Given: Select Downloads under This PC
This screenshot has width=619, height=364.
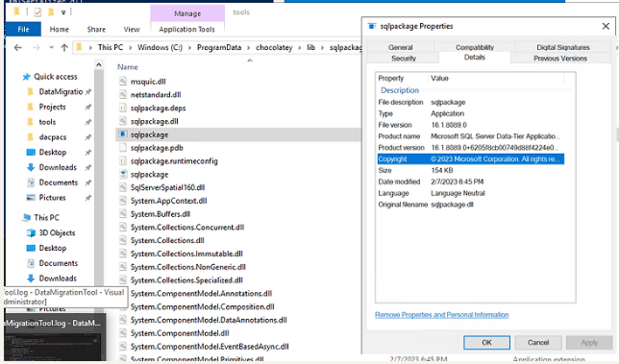Looking at the screenshot, I should [58, 279].
